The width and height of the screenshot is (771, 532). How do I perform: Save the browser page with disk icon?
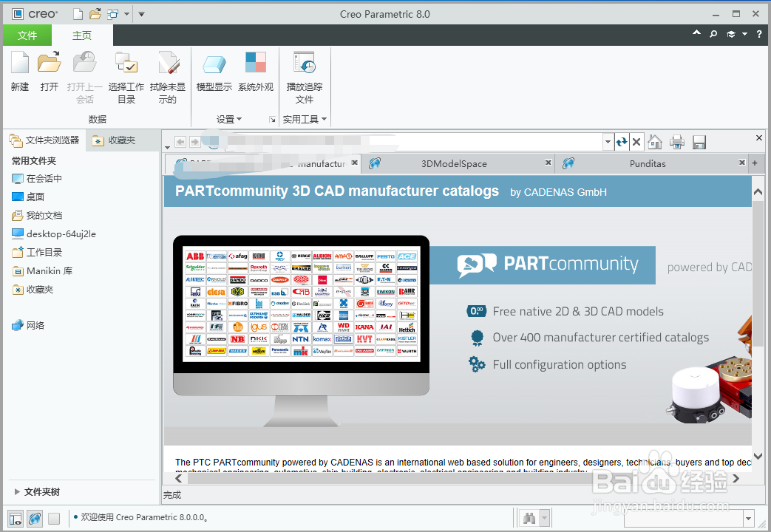(699, 142)
